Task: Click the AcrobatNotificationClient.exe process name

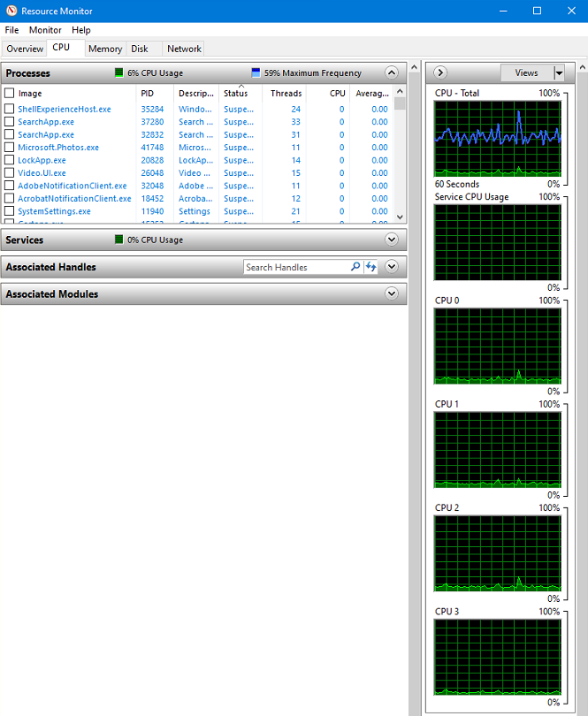Action: tap(74, 199)
